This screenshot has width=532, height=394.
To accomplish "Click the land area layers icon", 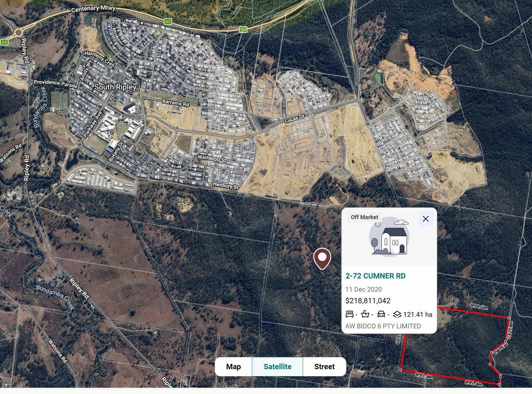I will click(397, 314).
